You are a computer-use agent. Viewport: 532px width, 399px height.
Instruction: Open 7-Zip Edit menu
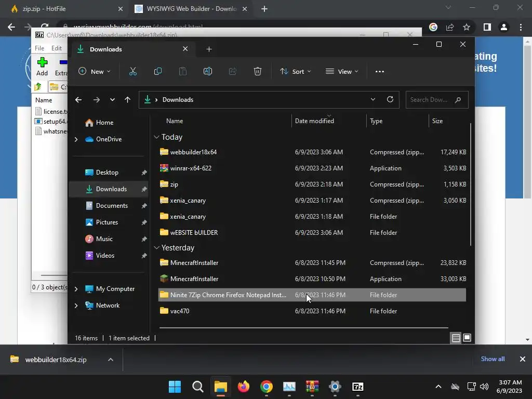click(56, 48)
